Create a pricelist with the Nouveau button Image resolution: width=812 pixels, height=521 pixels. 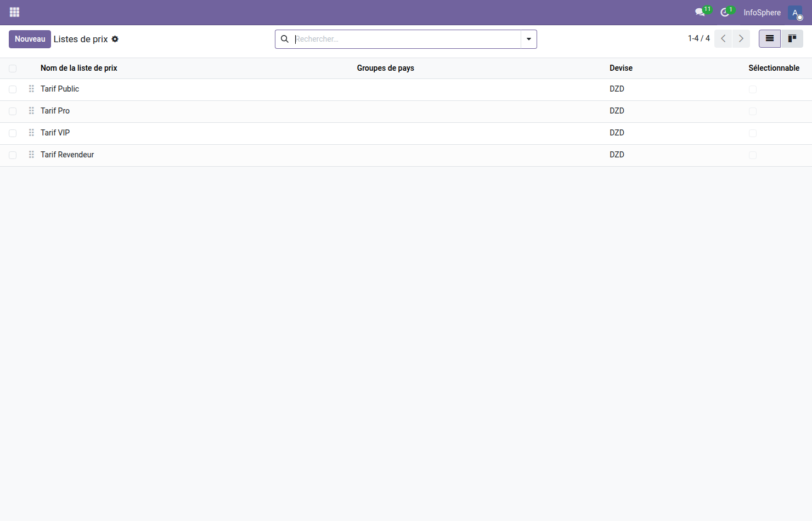pos(30,39)
